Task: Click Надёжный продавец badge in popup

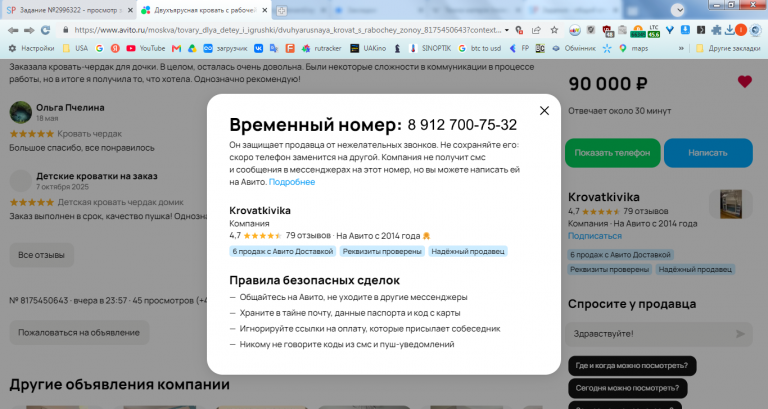Action: 468,251
